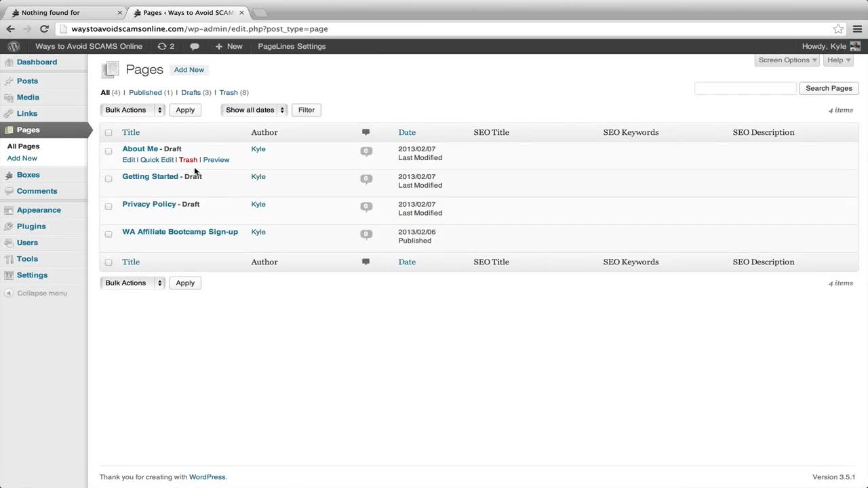The width and height of the screenshot is (868, 488).
Task: Click the Posts pushpin icon in sidebar
Action: tap(9, 81)
